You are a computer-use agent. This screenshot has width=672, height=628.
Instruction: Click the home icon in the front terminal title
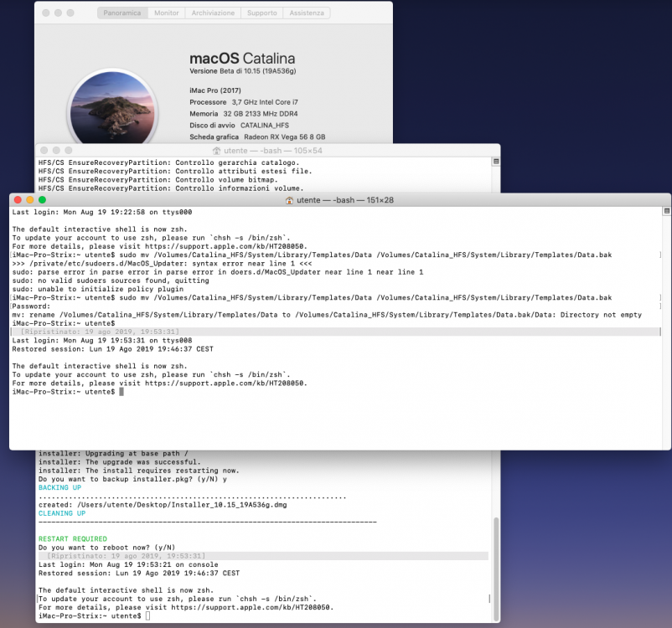click(289, 200)
